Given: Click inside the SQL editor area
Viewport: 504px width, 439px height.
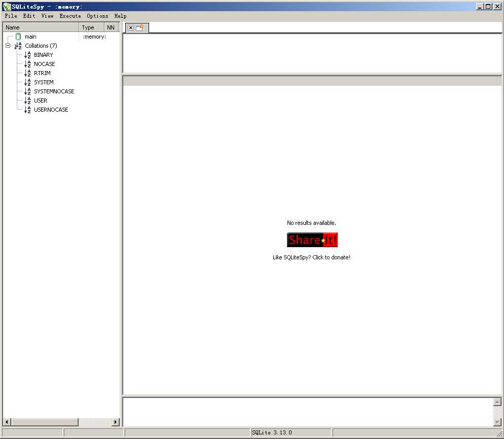Looking at the screenshot, I should (312, 53).
